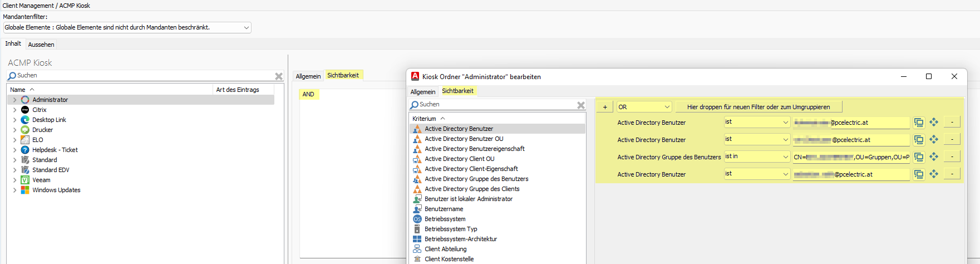Open Allgemein tab in main window
Screen dimensions: 980x264
tap(308, 76)
